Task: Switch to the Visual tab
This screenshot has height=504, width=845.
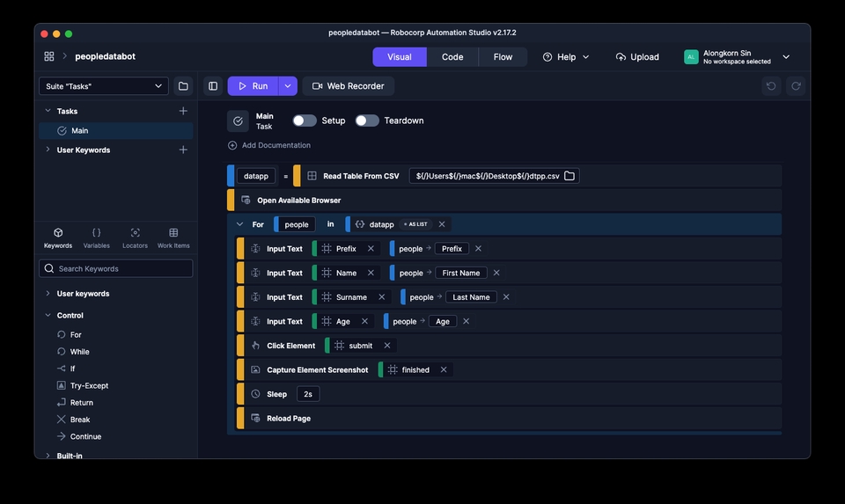Action: point(400,57)
